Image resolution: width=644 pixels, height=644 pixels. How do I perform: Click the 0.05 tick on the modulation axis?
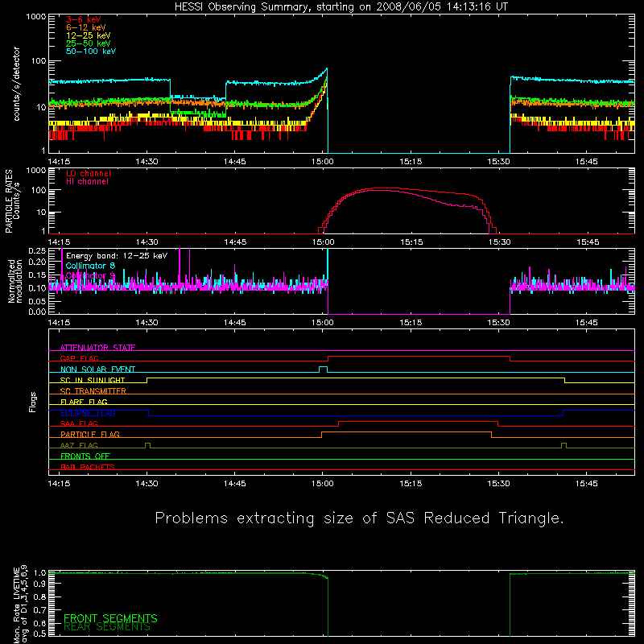tap(37, 301)
